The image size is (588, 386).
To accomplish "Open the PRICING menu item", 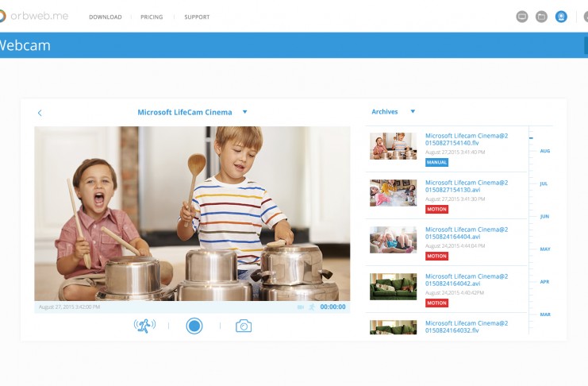I will 152,17.
